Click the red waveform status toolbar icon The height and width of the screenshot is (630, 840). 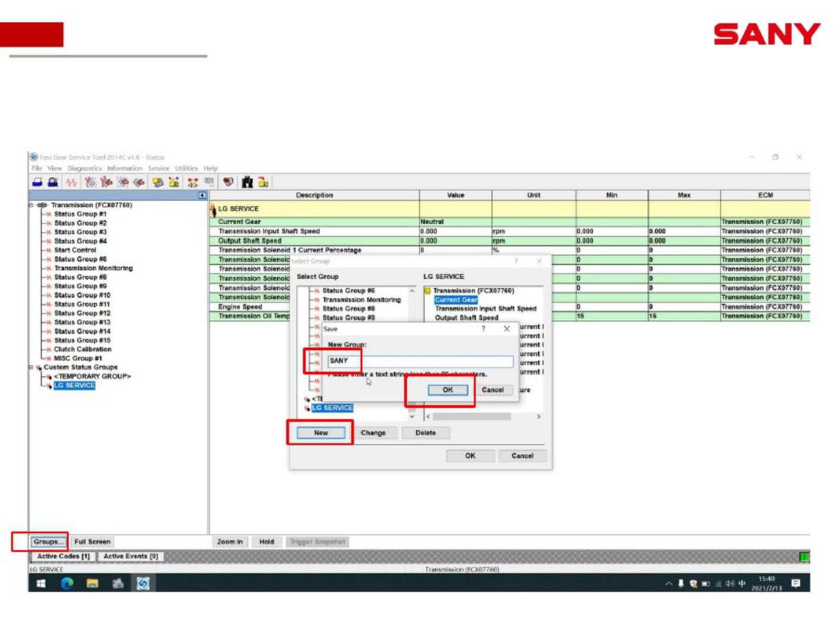(71, 182)
